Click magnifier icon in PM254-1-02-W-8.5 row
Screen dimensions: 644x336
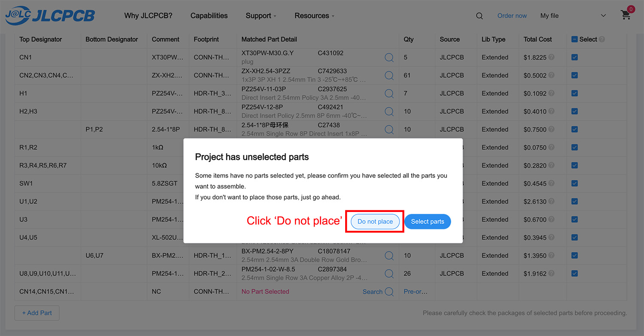pos(389,273)
